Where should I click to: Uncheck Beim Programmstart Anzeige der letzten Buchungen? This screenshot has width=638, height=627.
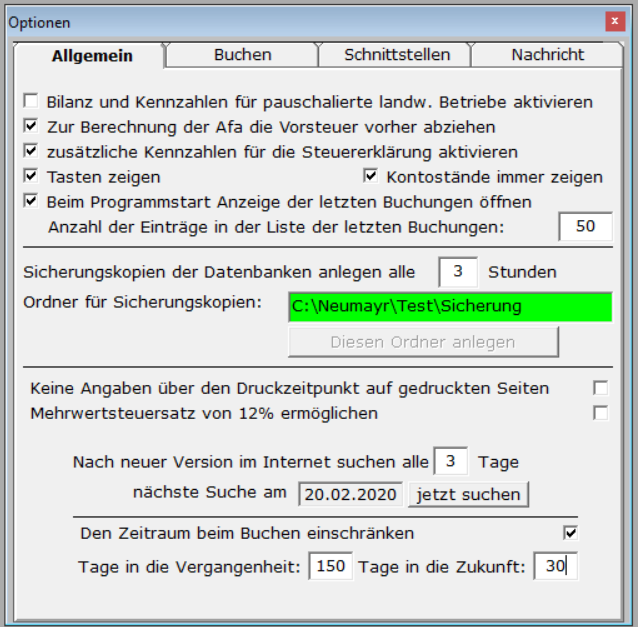pos(31,201)
